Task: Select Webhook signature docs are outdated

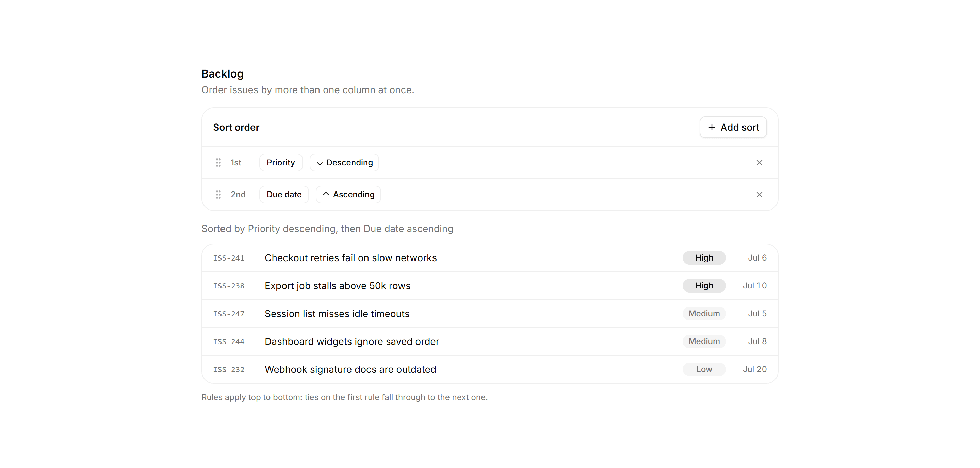Action: [x=350, y=369]
